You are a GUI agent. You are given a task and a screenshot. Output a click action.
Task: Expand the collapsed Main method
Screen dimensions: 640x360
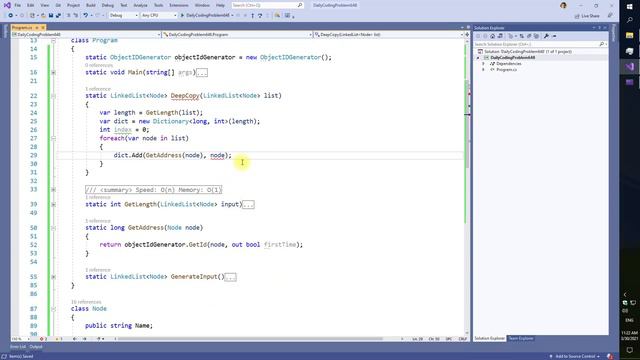[53, 72]
